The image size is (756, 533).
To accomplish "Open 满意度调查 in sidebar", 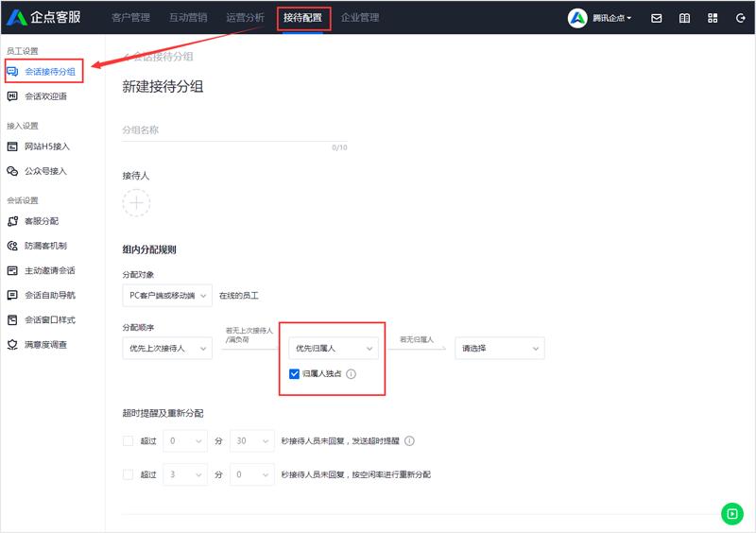I will [43, 345].
